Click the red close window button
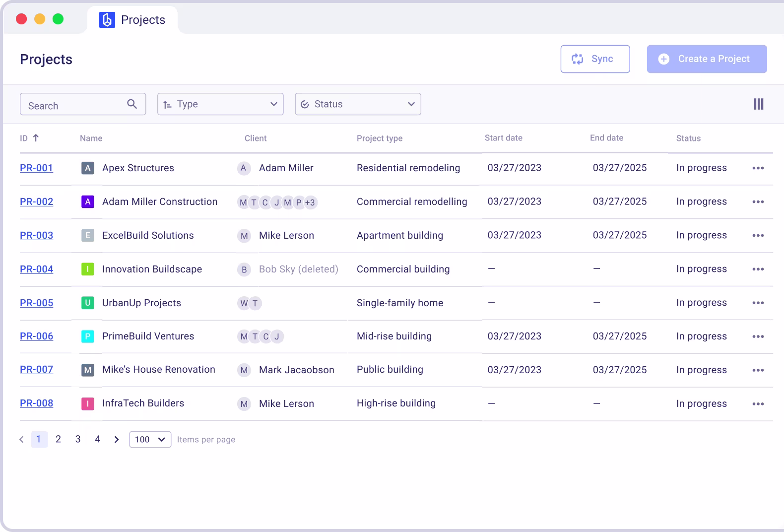This screenshot has height=532, width=784. tap(21, 19)
